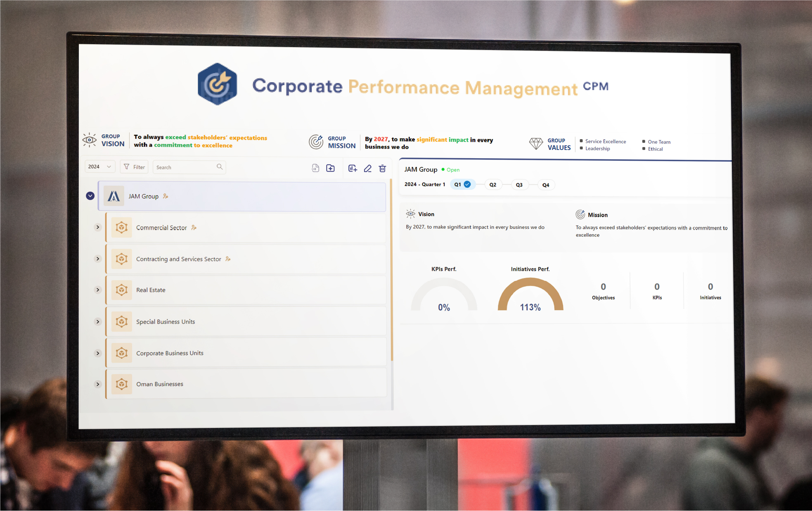Click the Corporate Business Units cube icon
Image resolution: width=812 pixels, height=511 pixels.
coord(121,353)
